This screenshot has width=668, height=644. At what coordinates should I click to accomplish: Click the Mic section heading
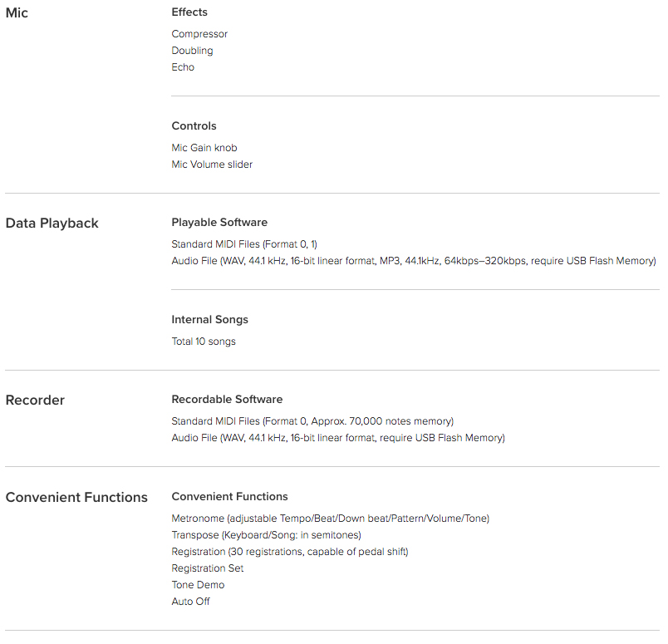17,12
